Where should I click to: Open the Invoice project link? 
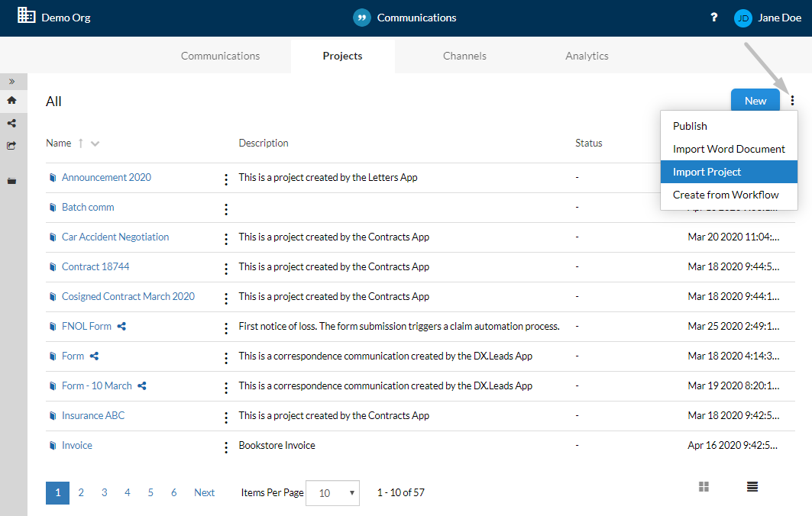76,445
